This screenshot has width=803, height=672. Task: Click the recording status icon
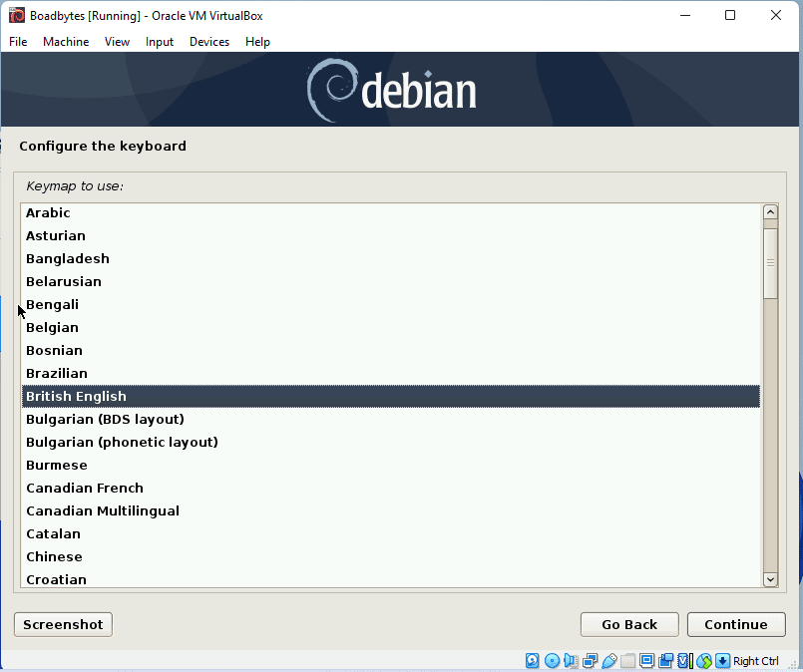coord(665,661)
